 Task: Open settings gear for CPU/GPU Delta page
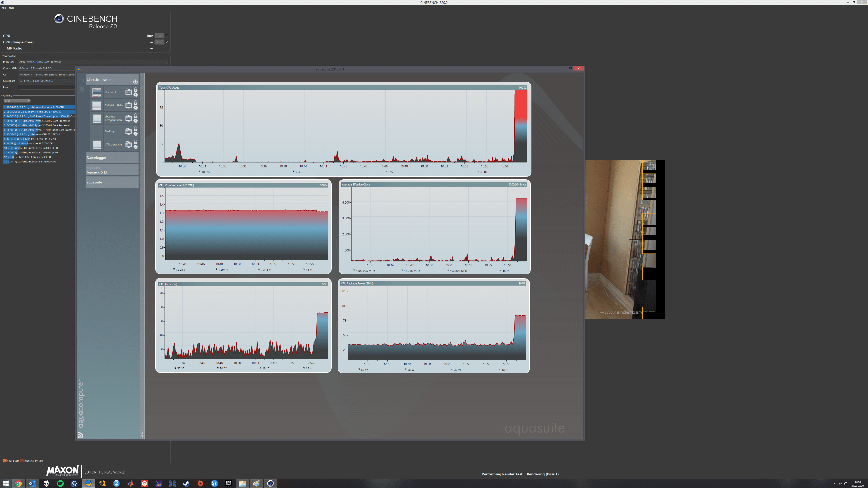click(x=136, y=108)
